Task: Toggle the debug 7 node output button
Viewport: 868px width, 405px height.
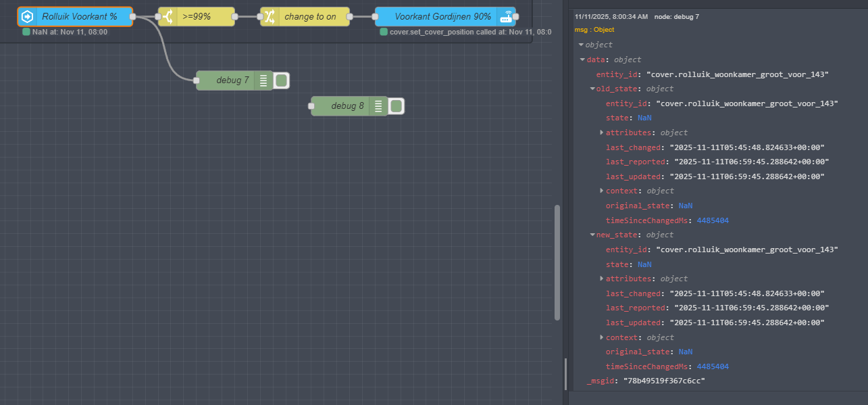Action: (x=282, y=80)
